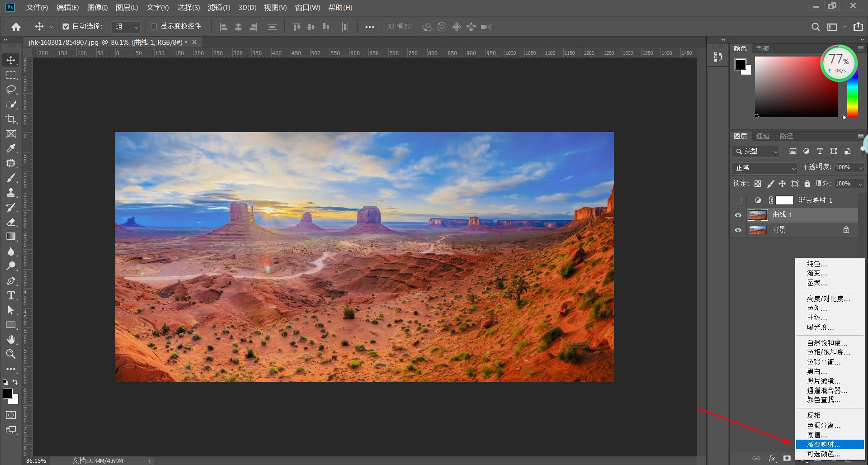Disable the 自动选择 checkbox

click(x=66, y=27)
